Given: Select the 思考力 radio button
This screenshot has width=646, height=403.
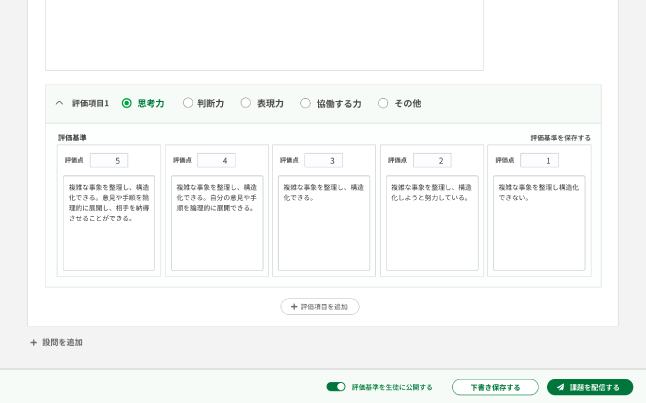Looking at the screenshot, I should (x=127, y=103).
